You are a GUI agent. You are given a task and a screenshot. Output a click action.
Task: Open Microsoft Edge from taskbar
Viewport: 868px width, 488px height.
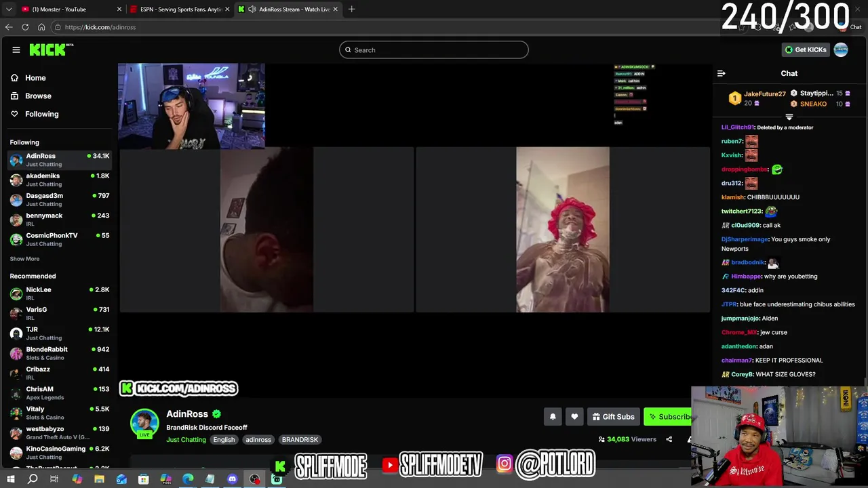(188, 479)
